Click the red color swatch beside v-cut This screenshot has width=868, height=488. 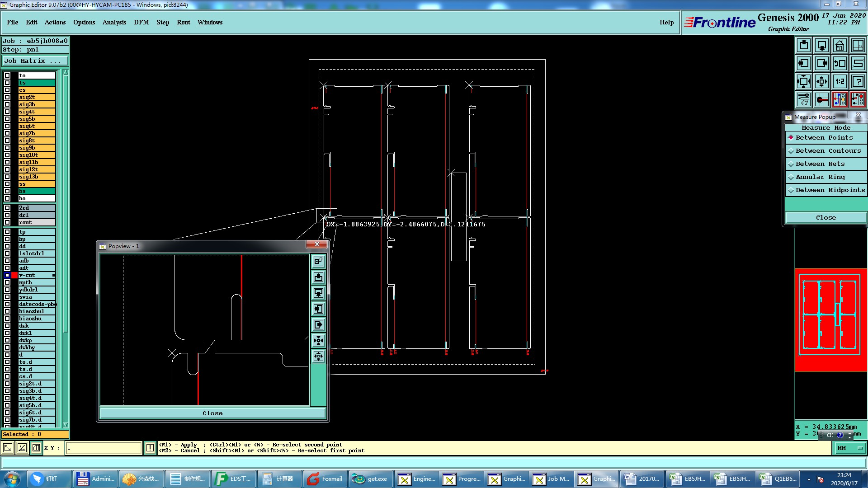tap(14, 275)
